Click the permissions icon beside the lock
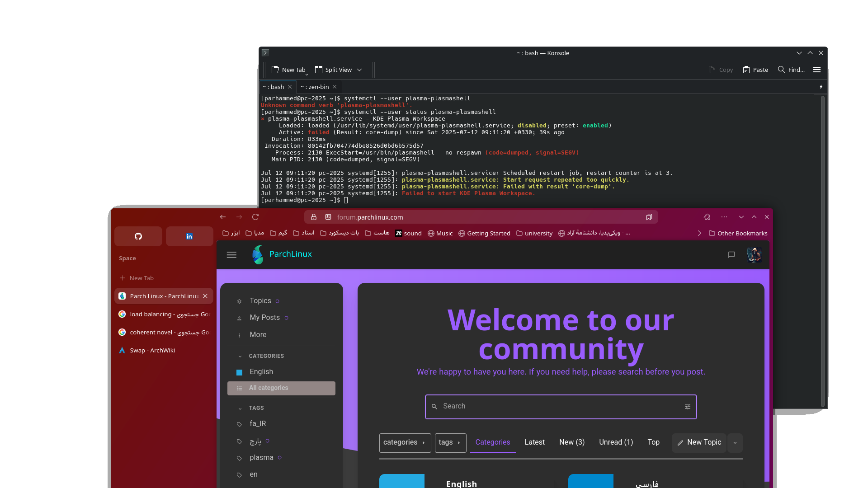Viewport: 868px width, 488px height. pos(328,217)
